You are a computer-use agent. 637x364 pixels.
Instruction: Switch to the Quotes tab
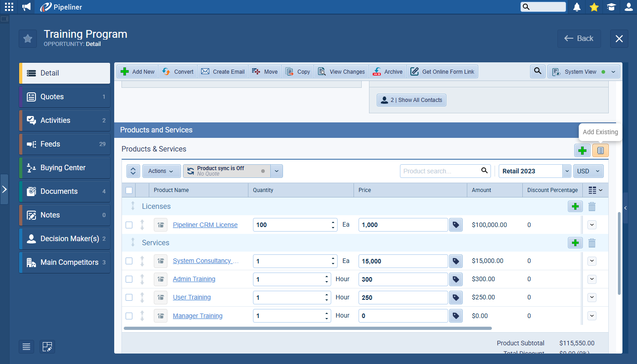65,96
